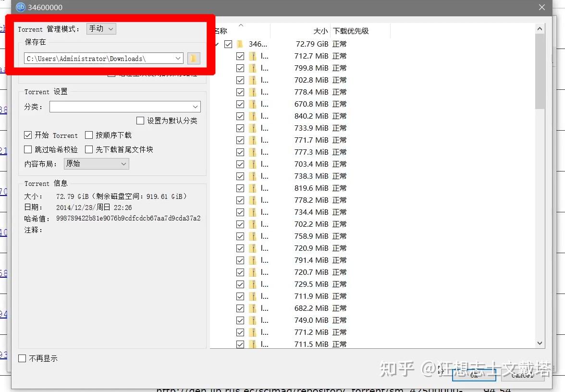Click the archive icon in the 711.9 MiB row
The width and height of the screenshot is (565, 392).
pos(253,296)
